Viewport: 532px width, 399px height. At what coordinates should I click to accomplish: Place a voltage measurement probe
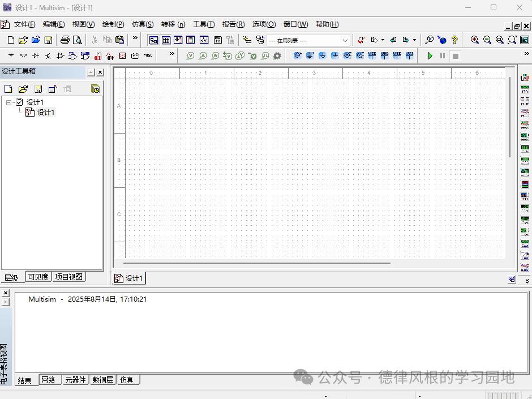(190, 55)
